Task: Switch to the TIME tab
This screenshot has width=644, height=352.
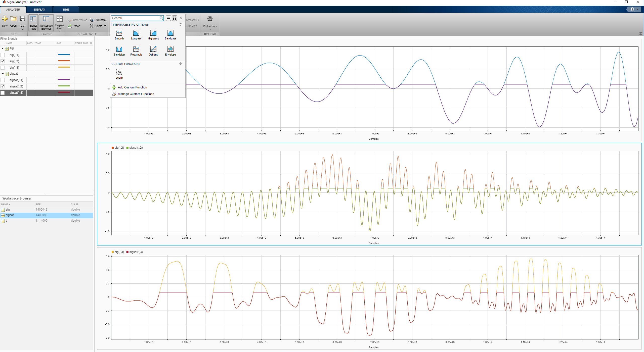Action: click(x=66, y=10)
